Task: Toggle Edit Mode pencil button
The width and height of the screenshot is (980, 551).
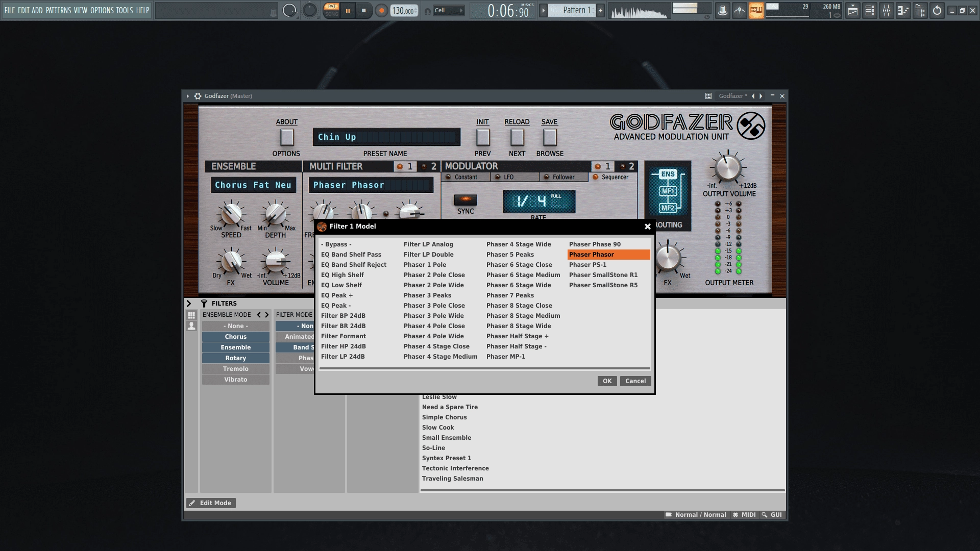Action: coord(211,503)
